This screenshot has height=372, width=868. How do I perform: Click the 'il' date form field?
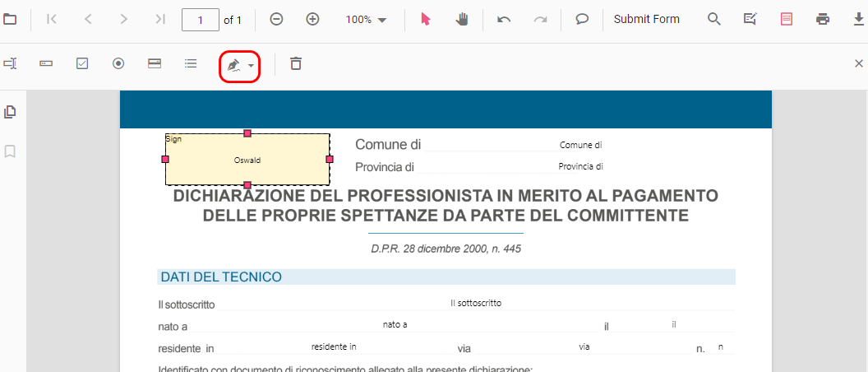[x=674, y=324]
